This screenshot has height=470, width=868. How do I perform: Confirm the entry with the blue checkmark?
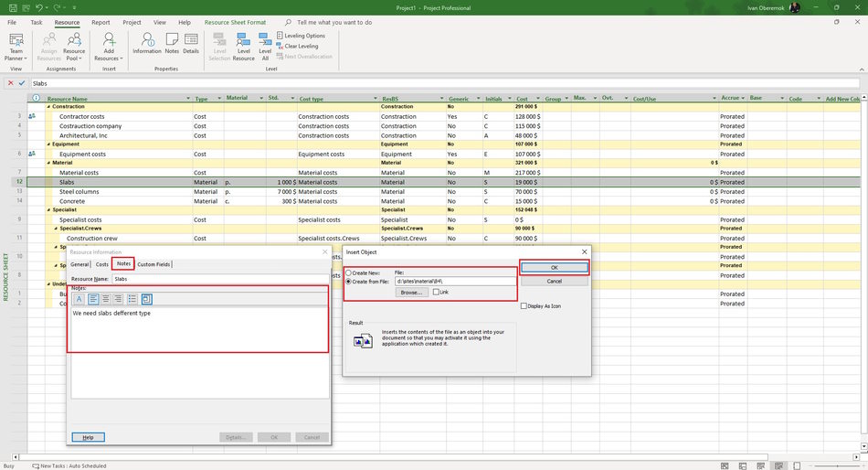[x=22, y=83]
